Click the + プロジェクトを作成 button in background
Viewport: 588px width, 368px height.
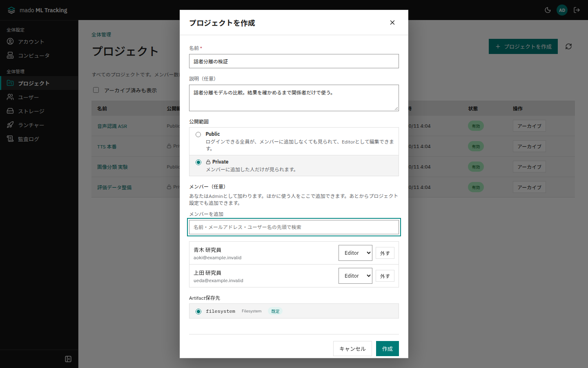pyautogui.click(x=523, y=47)
